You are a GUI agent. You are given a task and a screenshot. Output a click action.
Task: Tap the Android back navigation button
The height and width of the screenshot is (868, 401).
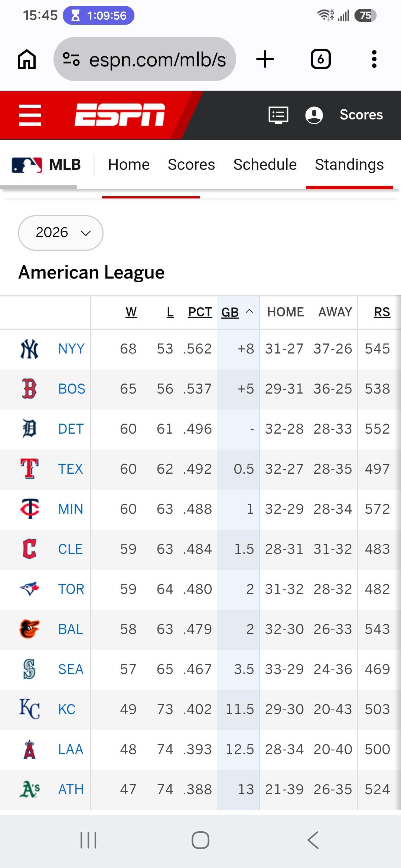[313, 840]
